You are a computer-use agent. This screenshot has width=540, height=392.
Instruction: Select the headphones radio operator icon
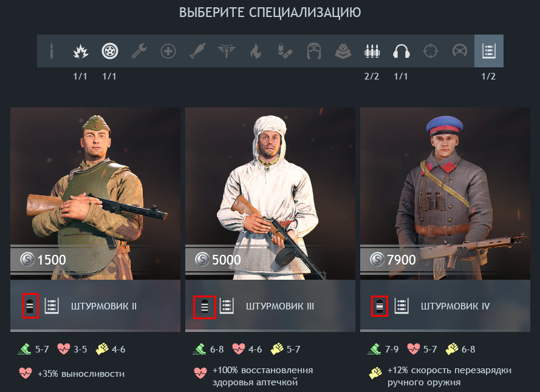[402, 52]
